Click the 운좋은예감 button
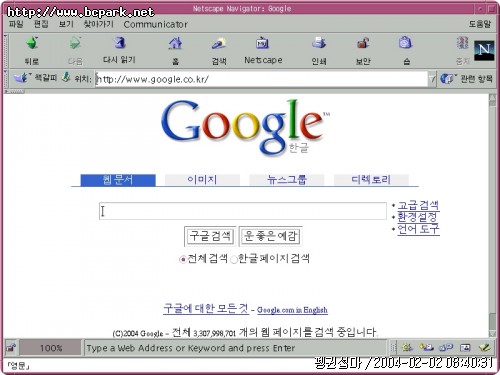This screenshot has width=500, height=375. pos(270,236)
